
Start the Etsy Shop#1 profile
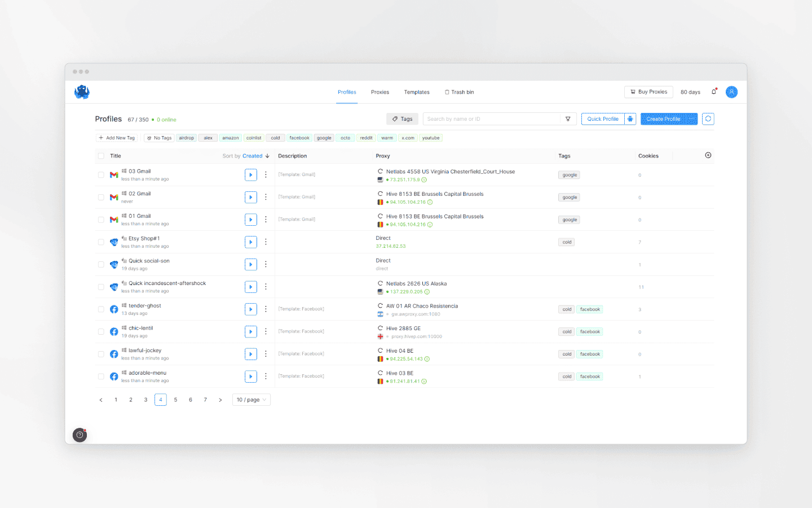(251, 242)
